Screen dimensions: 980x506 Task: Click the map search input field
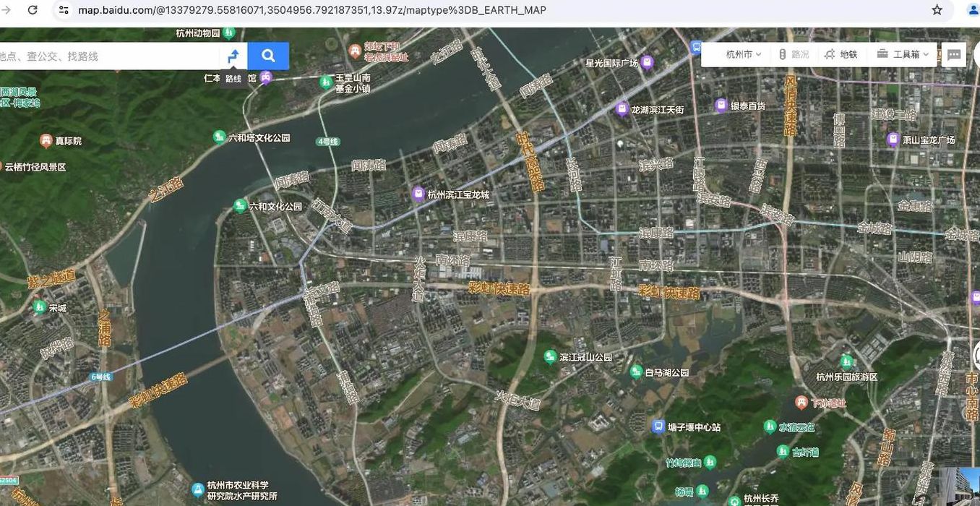point(108,56)
